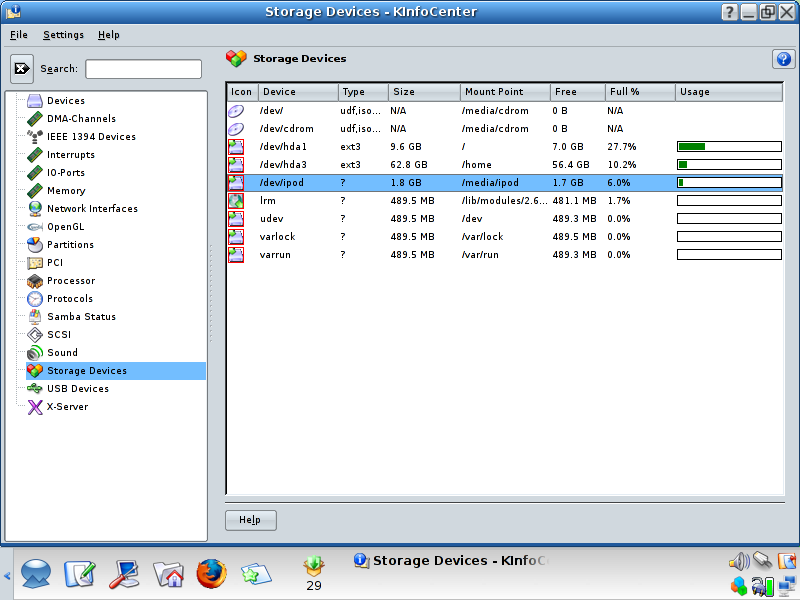The height and width of the screenshot is (600, 800).
Task: Click the USB Devices icon
Action: point(35,389)
